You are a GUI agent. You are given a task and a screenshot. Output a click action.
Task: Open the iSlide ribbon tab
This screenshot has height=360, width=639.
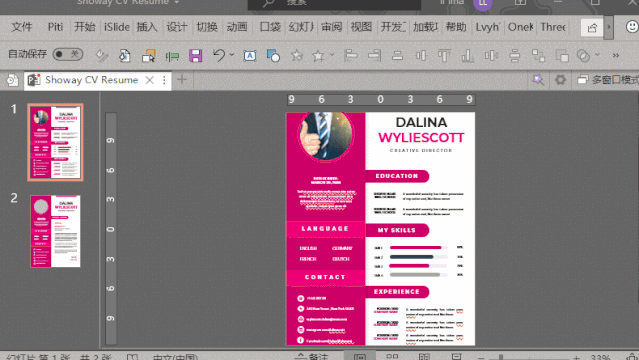[x=117, y=27]
